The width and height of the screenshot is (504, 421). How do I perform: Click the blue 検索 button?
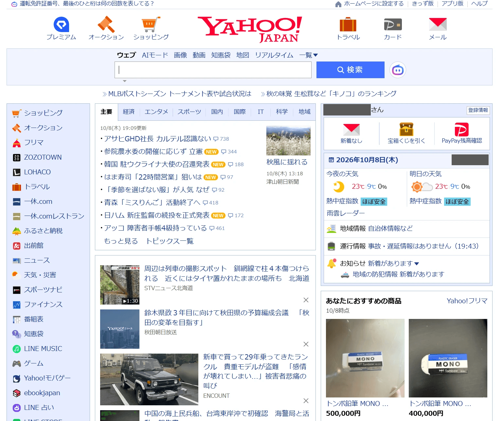click(x=350, y=70)
